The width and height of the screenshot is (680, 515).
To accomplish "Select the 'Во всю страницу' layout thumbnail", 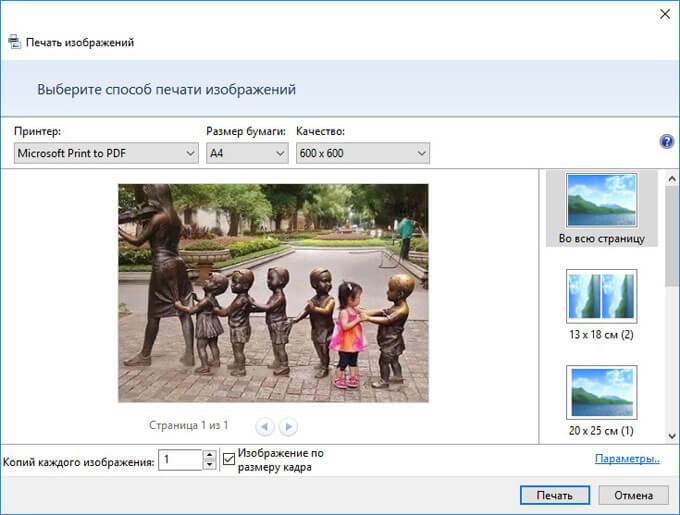I will 600,209.
